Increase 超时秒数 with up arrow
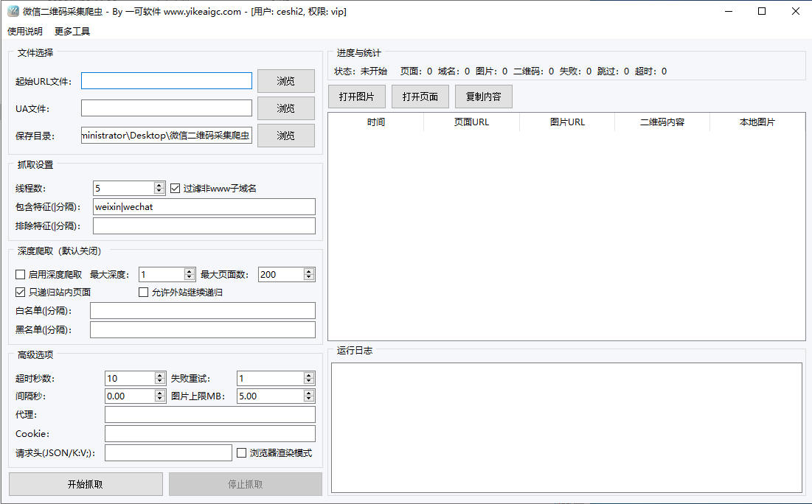 pos(159,375)
